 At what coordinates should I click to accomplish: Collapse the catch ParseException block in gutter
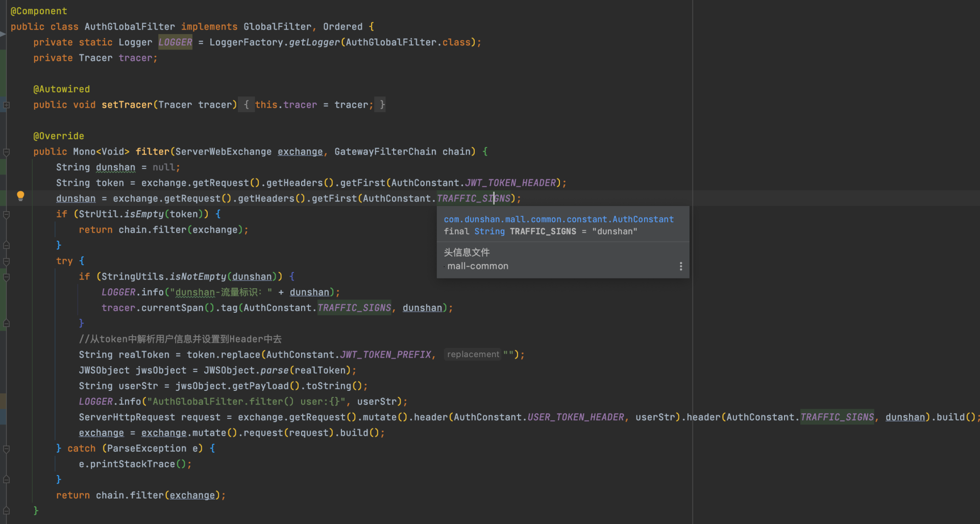coord(7,449)
